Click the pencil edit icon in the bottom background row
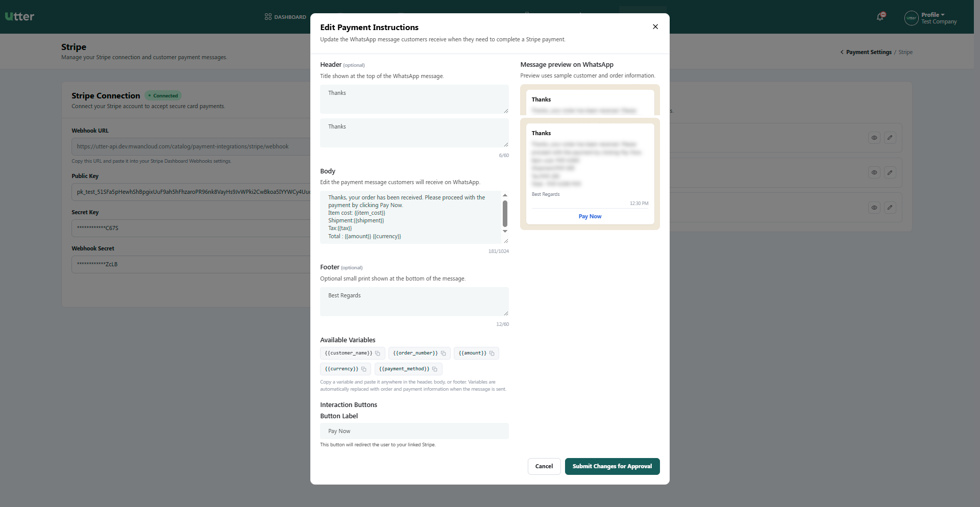 890,208
